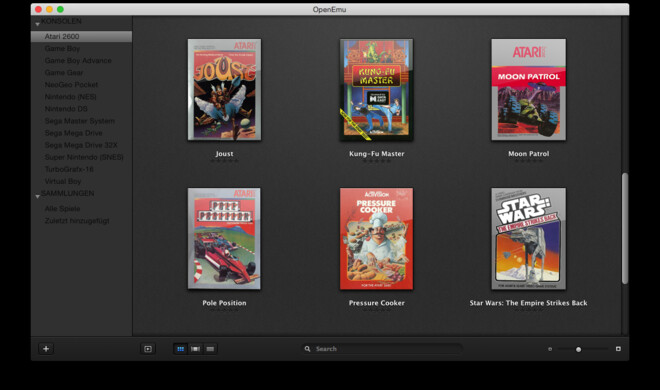The height and width of the screenshot is (390, 660).
Task: Click the Joust title label
Action: [224, 154]
